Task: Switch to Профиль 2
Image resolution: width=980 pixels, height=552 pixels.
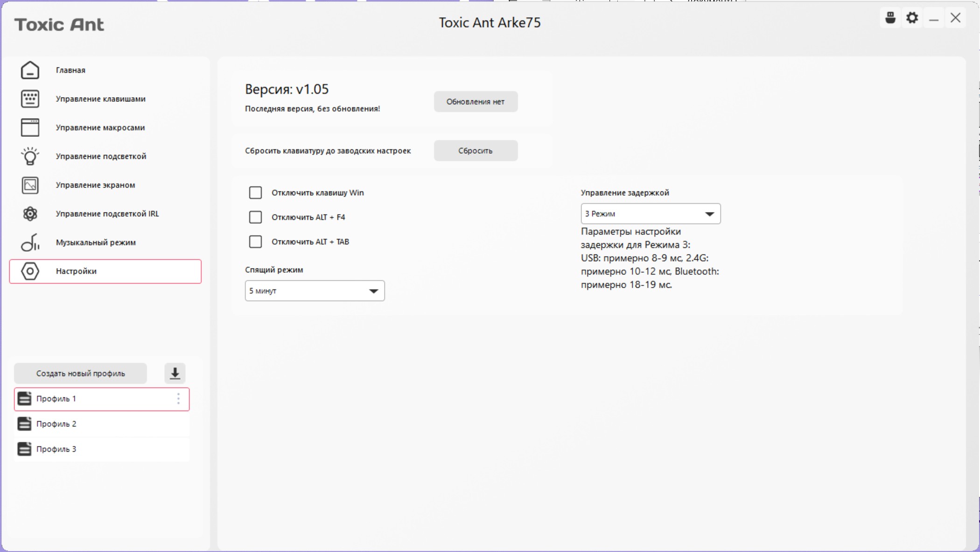Action: point(102,424)
